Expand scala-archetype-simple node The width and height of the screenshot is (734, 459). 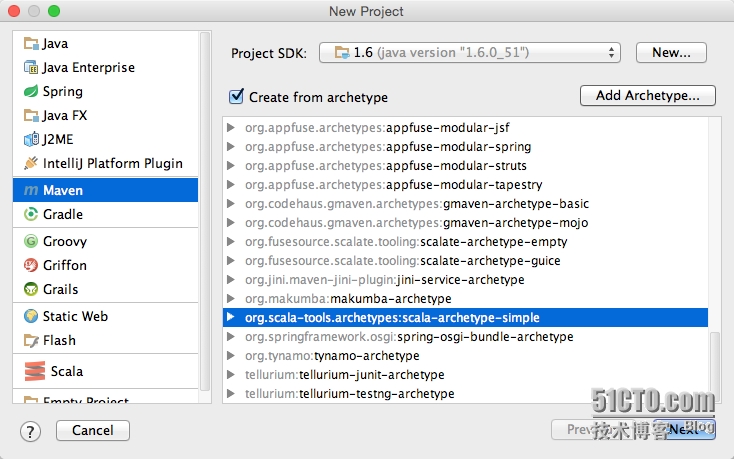[x=230, y=317]
